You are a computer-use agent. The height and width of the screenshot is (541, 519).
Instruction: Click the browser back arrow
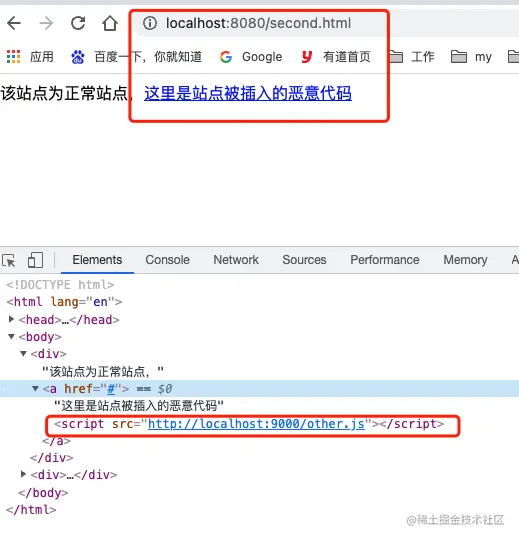click(14, 23)
